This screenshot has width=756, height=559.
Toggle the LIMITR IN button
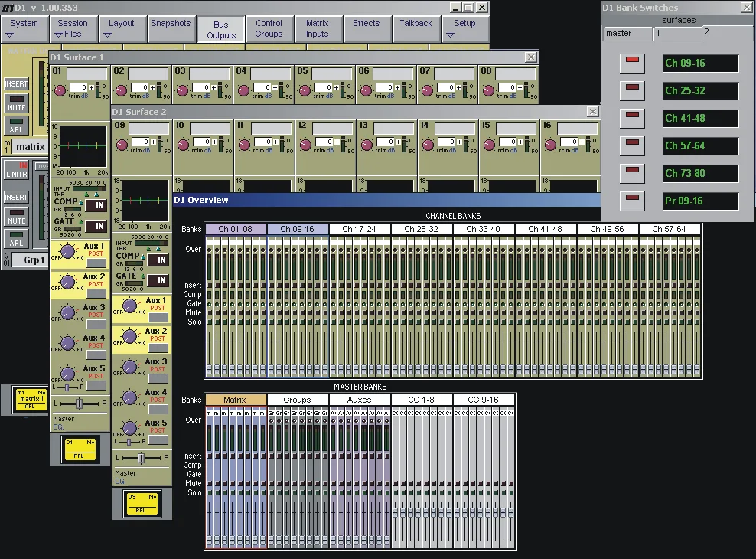(x=16, y=170)
